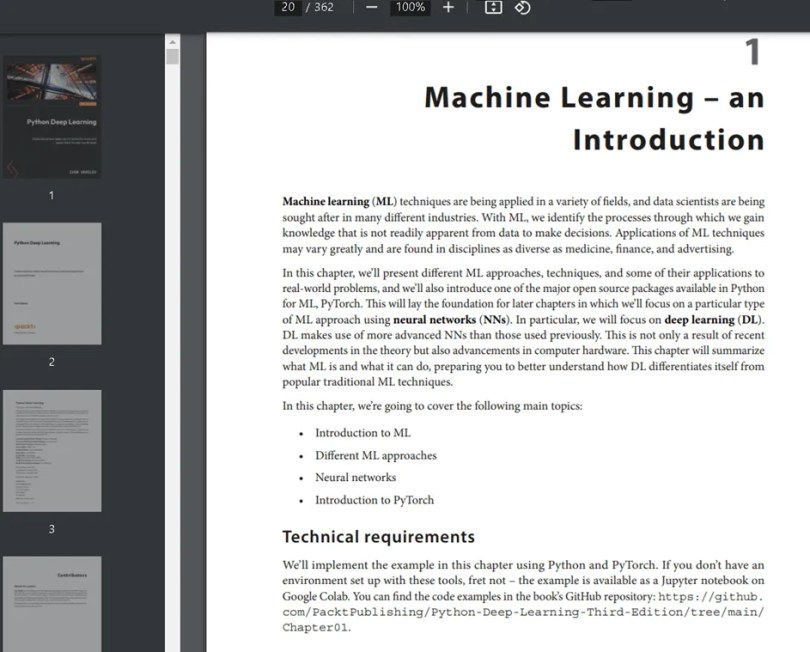Viewport: 810px width, 652px height.
Task: Click the zoom out minus button
Action: click(371, 7)
